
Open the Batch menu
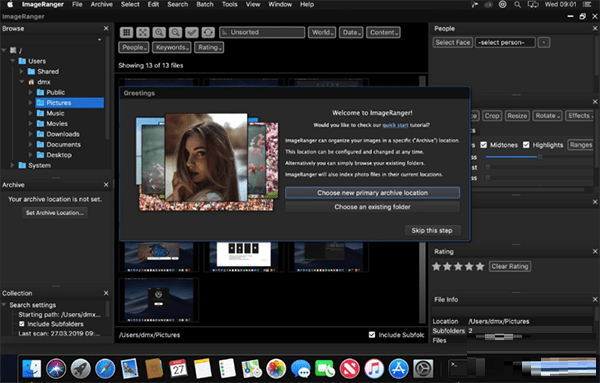(205, 5)
